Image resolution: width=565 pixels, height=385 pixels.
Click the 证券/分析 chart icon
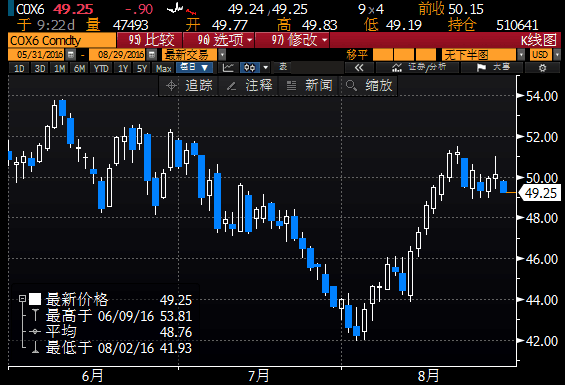396,67
